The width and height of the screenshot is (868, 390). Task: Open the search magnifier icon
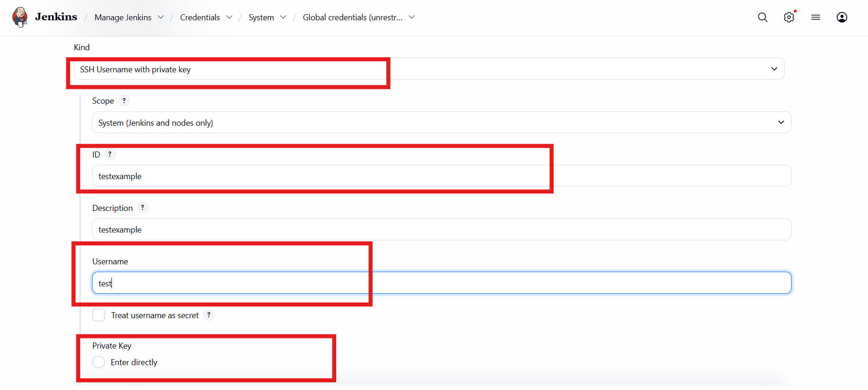click(x=763, y=17)
